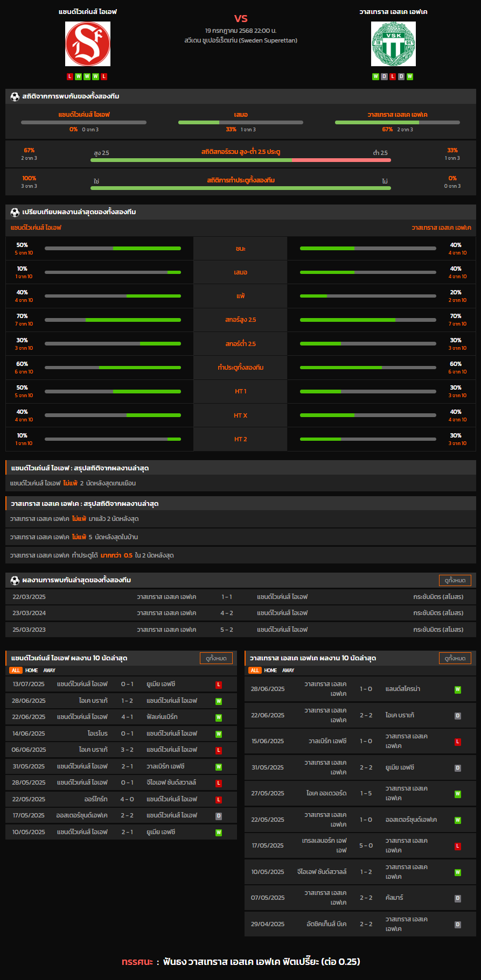
Task: Click the 25/03/2023 head-to-head 5-2 row
Action: tap(241, 630)
